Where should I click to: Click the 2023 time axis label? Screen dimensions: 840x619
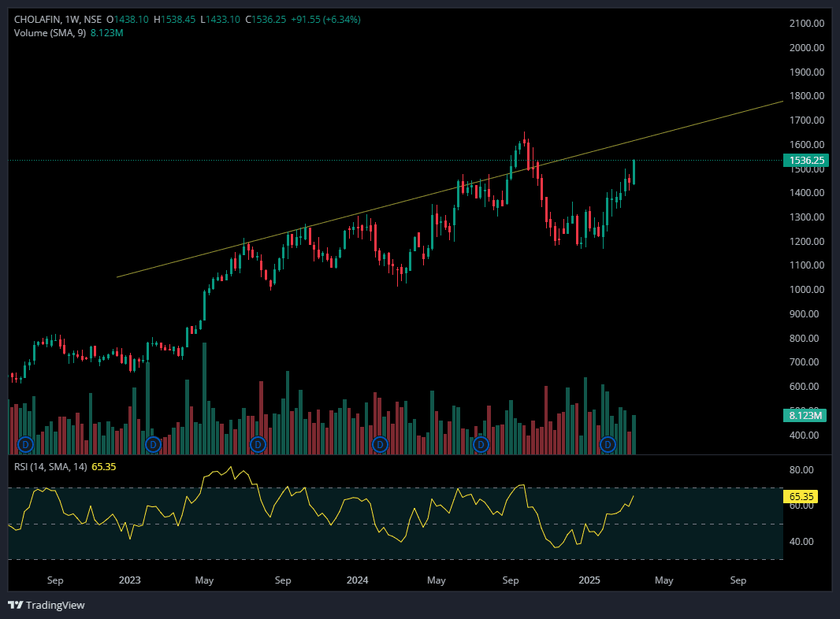(130, 580)
